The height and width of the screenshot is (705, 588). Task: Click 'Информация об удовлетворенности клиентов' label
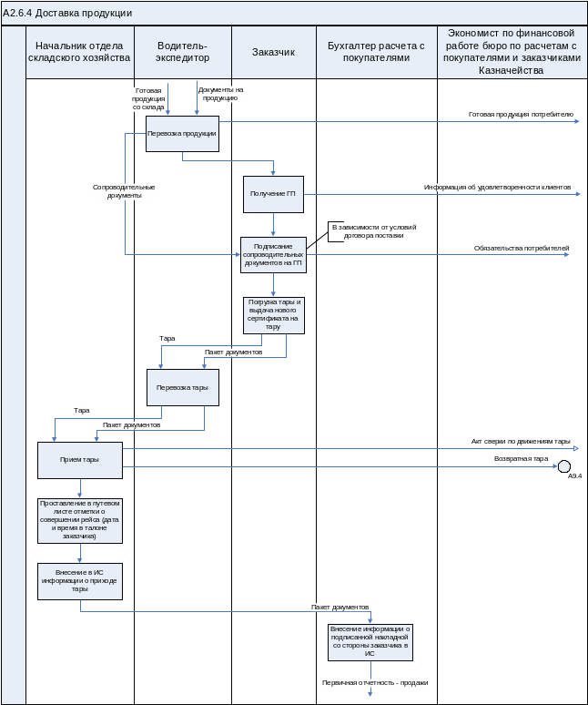click(x=497, y=187)
